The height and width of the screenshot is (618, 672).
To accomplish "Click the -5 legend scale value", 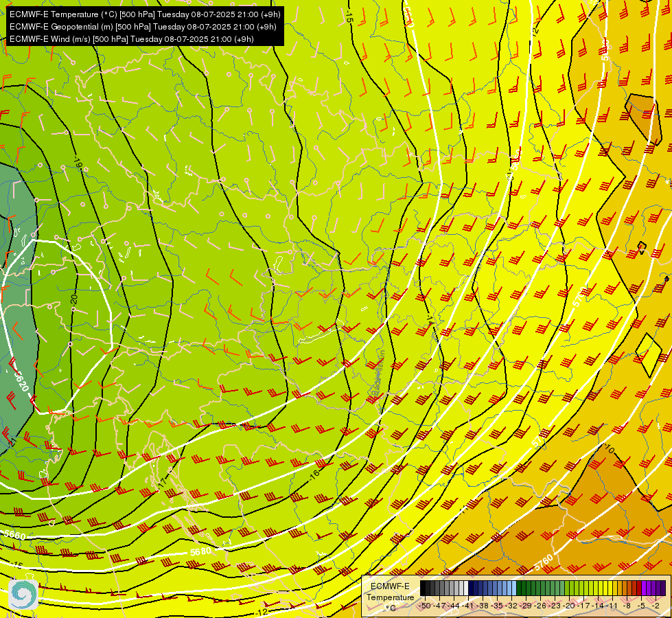I will tap(640, 606).
